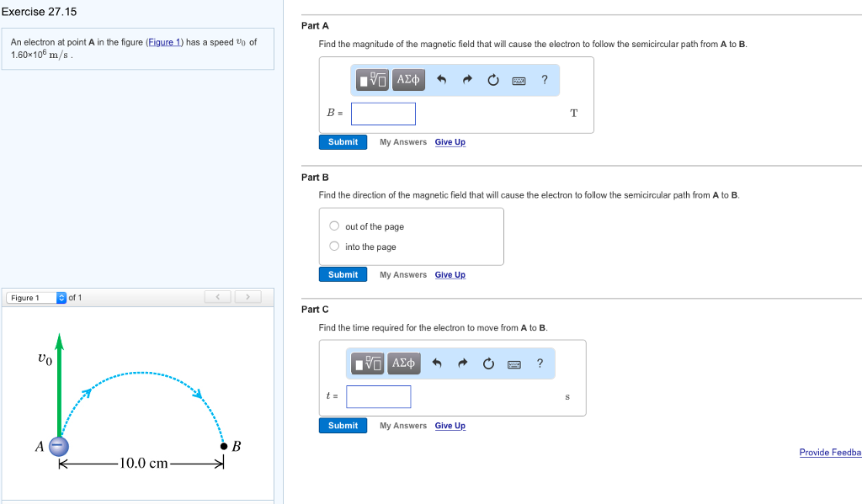Reset the Part C answer with the refresh icon

tap(488, 363)
